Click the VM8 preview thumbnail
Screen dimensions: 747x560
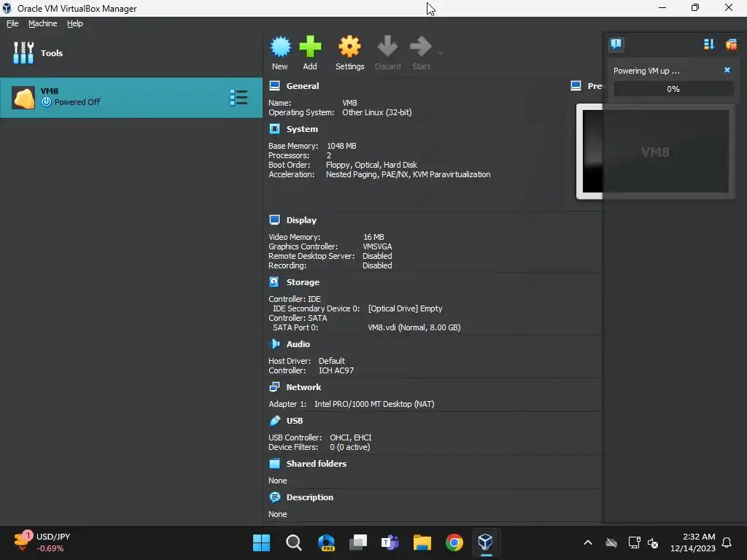pos(655,152)
